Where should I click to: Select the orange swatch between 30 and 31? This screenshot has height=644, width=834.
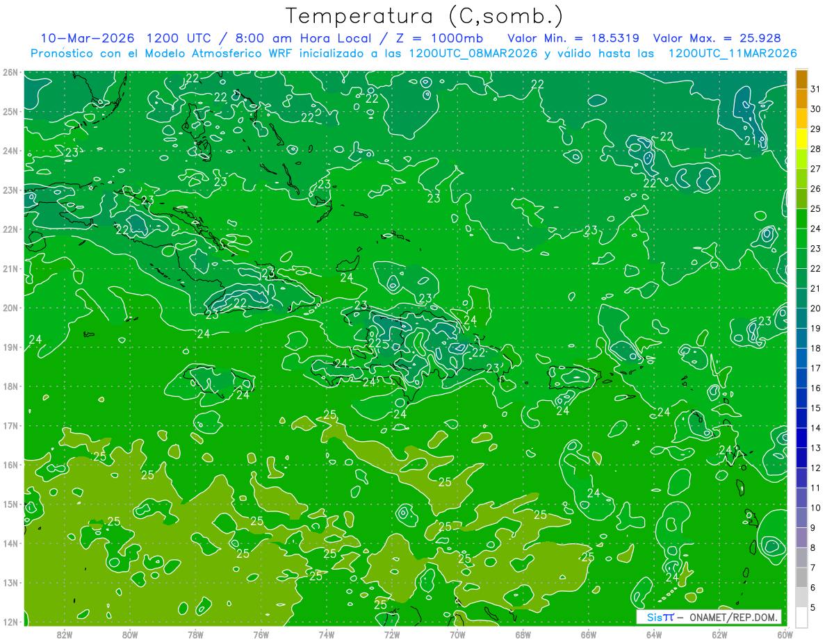pyautogui.click(x=801, y=99)
